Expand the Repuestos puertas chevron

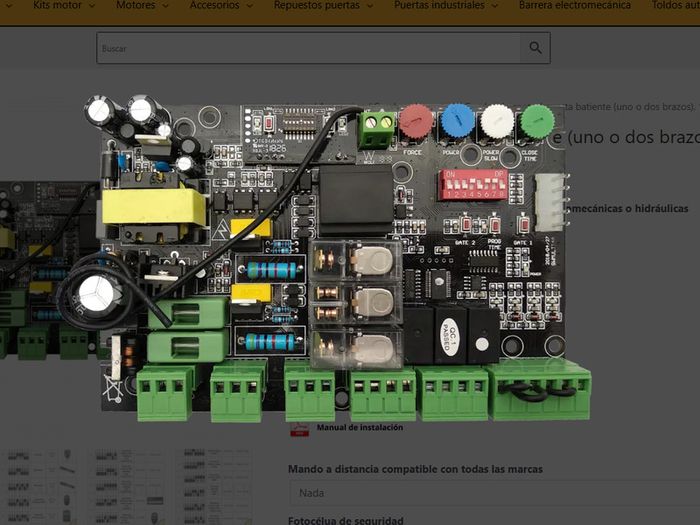370,6
